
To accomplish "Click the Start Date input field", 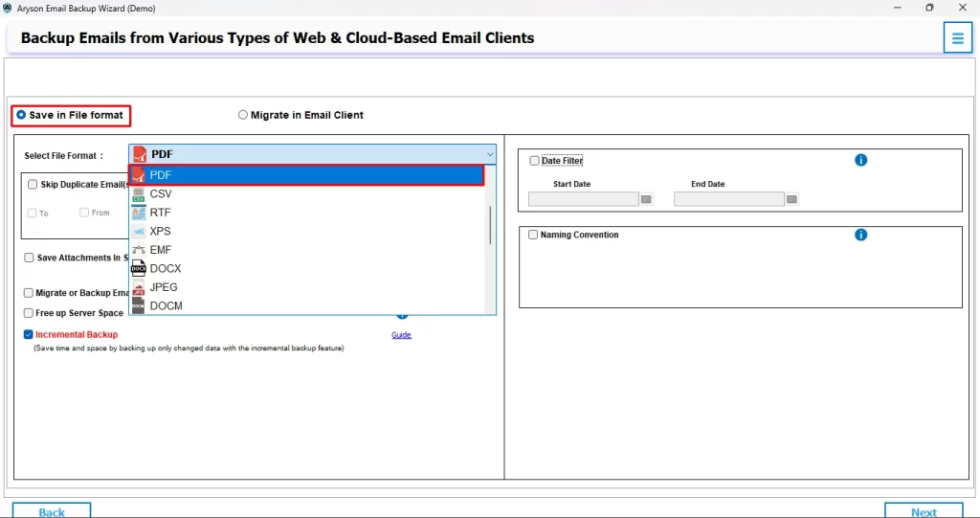I will (x=583, y=199).
